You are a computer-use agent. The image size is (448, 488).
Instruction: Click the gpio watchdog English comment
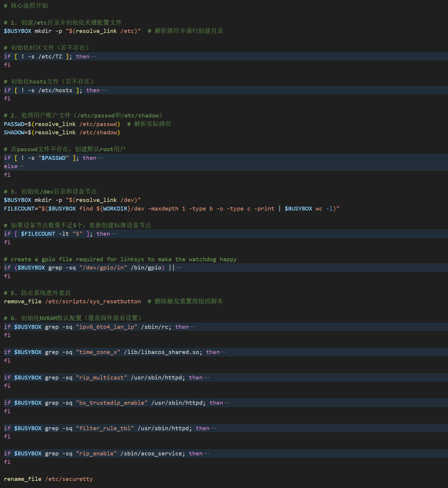pos(120,259)
